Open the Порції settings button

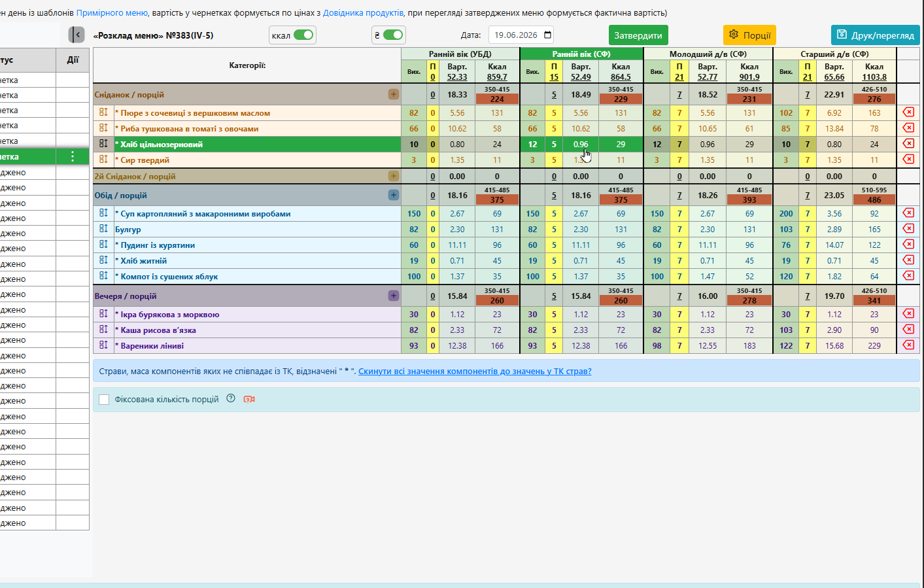point(750,35)
